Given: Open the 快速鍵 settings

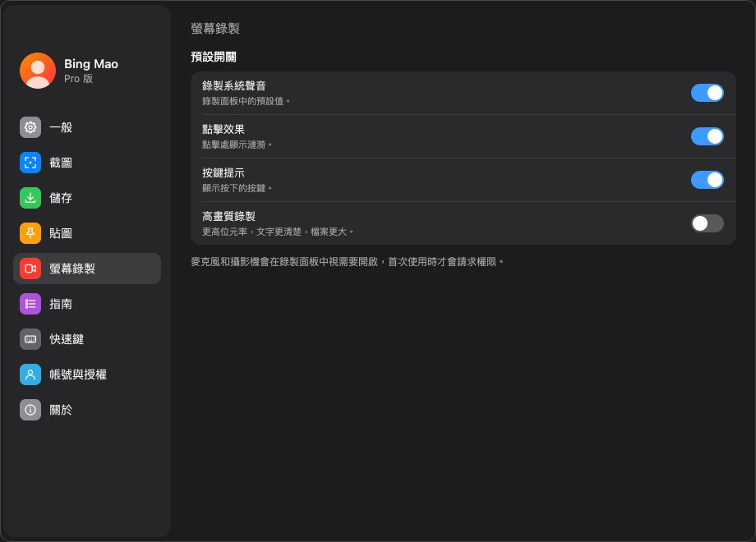Looking at the screenshot, I should coord(87,339).
